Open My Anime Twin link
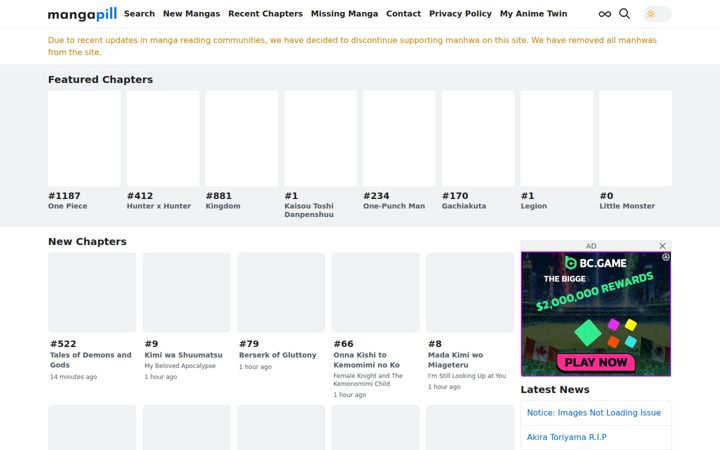The image size is (720, 450). click(x=534, y=14)
